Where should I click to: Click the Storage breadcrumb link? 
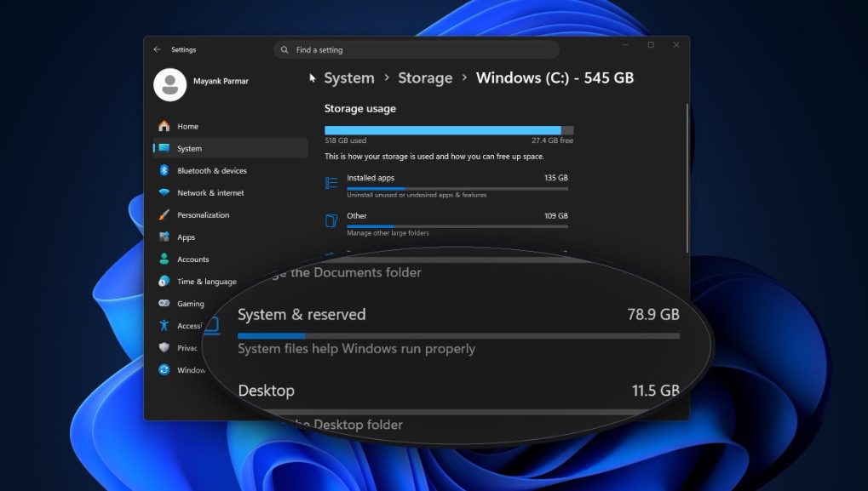tap(425, 78)
